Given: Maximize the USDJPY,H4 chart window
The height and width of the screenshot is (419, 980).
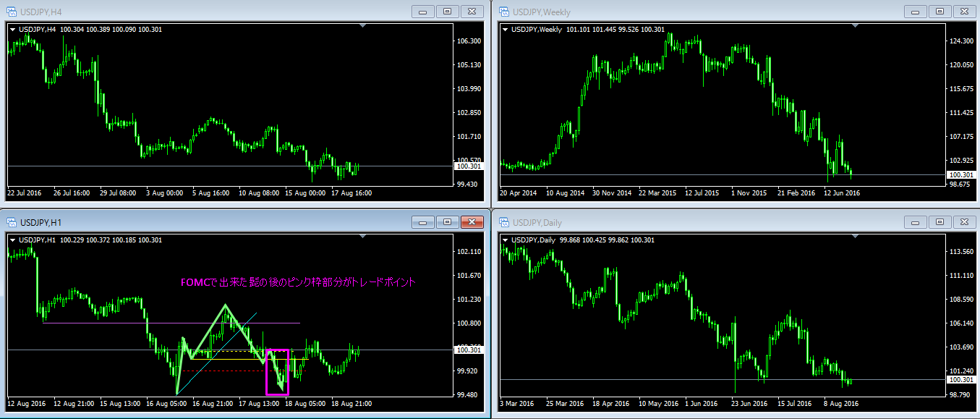Looking at the screenshot, I should coord(447,11).
